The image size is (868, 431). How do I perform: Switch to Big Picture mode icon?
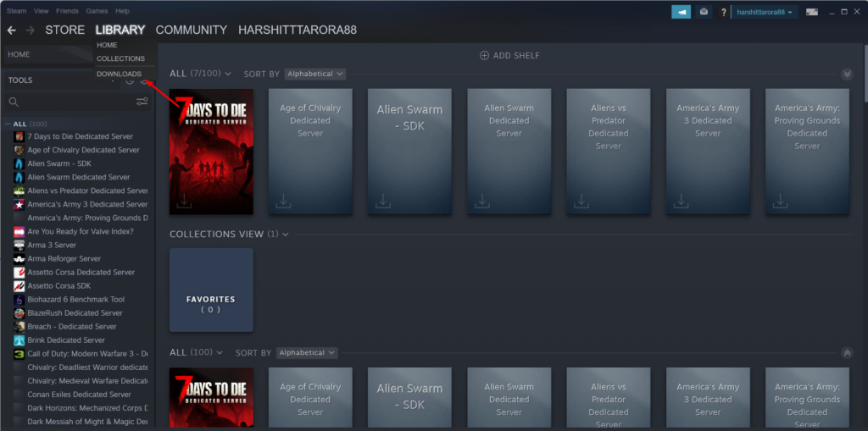click(812, 12)
